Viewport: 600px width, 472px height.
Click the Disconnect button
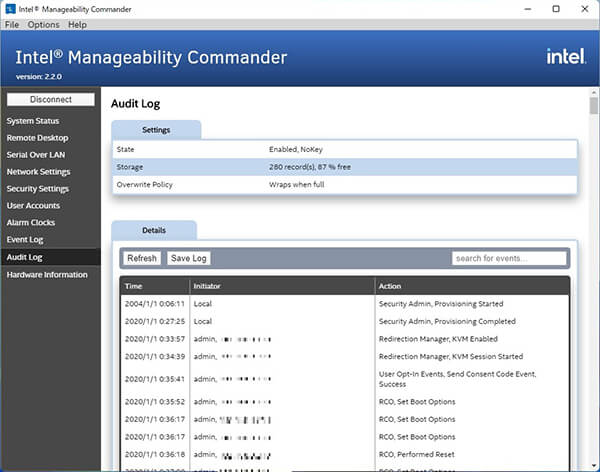[51, 100]
